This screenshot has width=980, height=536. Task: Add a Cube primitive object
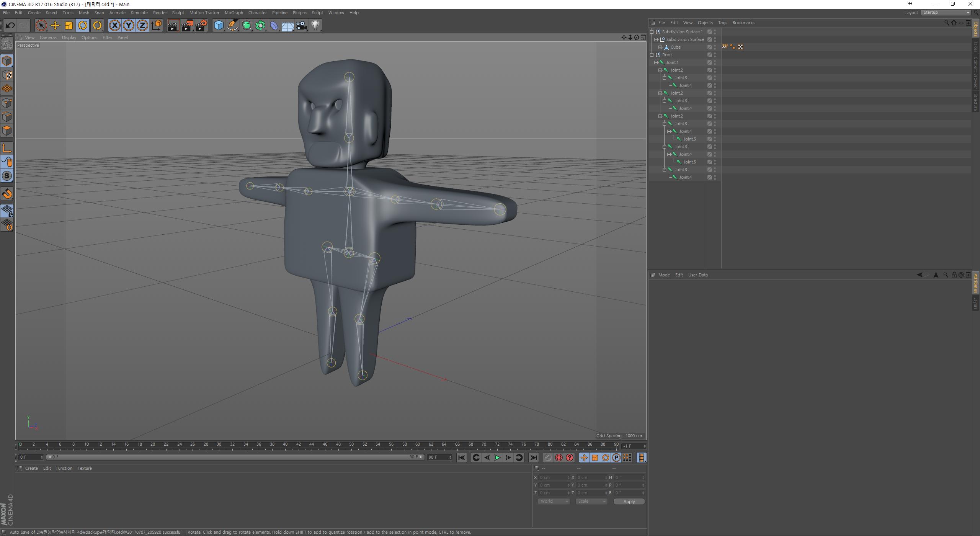tap(219, 26)
